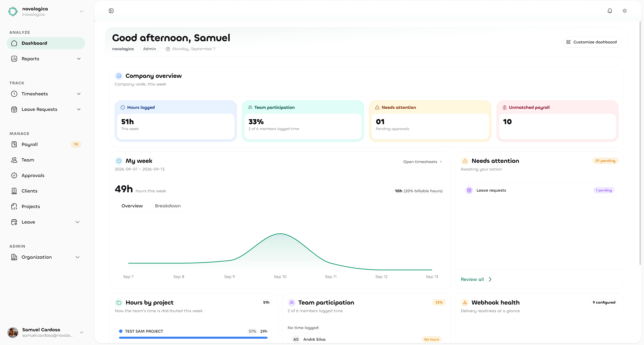Expand the Leave section chevron
The image size is (644, 345).
77,222
